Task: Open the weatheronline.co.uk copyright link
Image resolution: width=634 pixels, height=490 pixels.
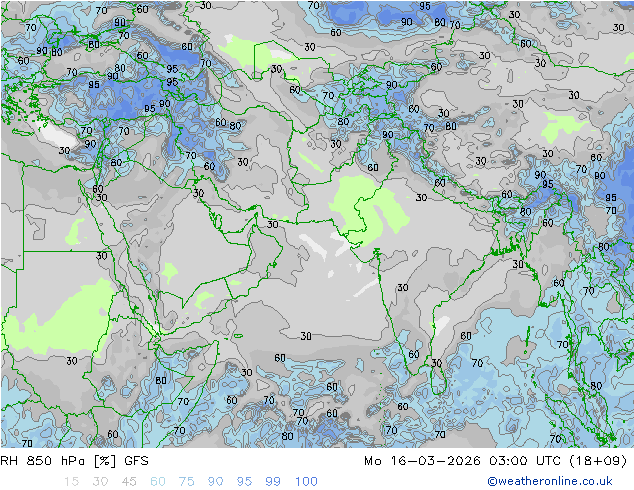Action: click(549, 481)
